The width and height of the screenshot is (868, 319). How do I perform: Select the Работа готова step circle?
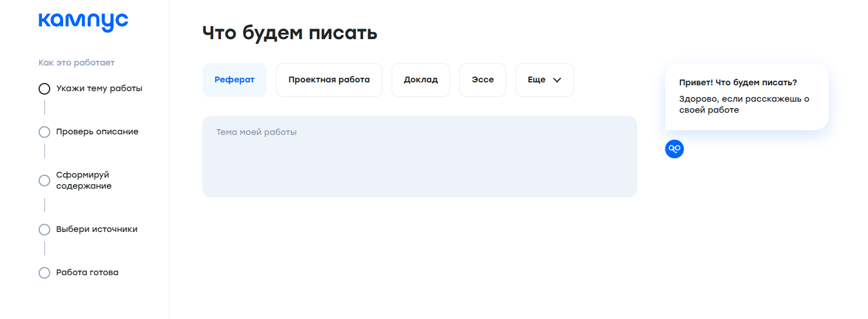44,273
